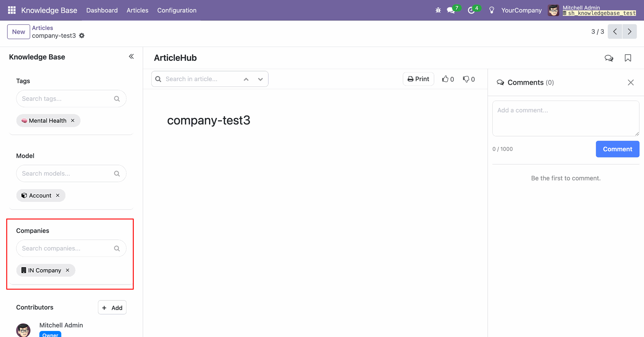Open the Configuration menu
The height and width of the screenshot is (337, 644).
[177, 10]
